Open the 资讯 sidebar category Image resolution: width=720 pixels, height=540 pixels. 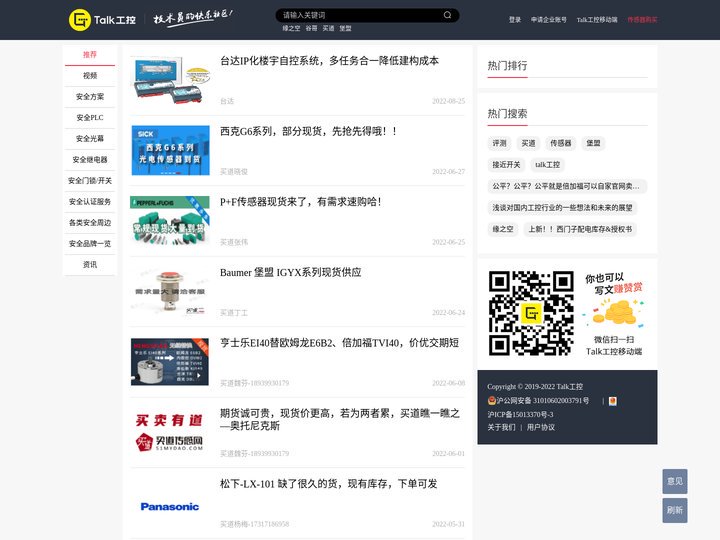(90, 264)
